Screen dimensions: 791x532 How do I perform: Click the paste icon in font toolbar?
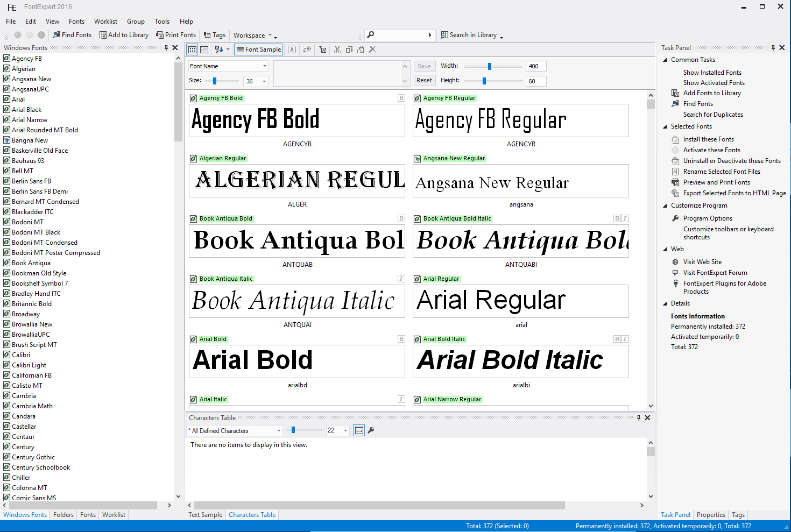pyautogui.click(x=361, y=49)
